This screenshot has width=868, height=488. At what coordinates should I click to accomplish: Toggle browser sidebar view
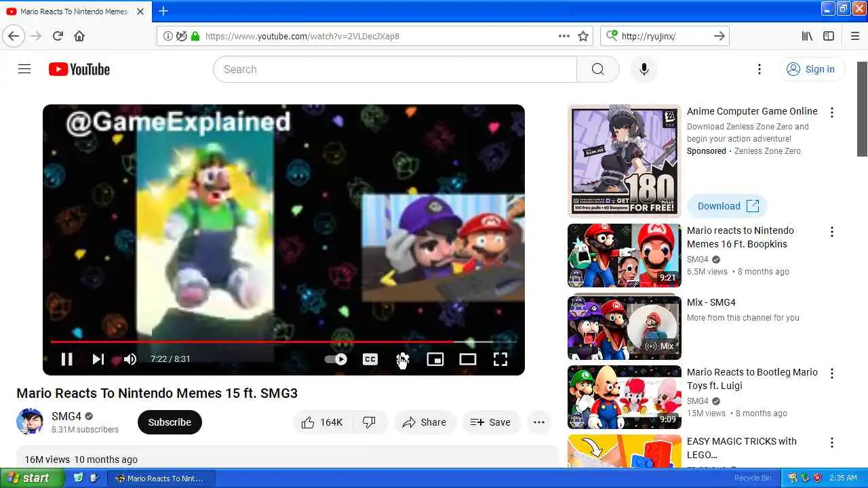[x=829, y=36]
